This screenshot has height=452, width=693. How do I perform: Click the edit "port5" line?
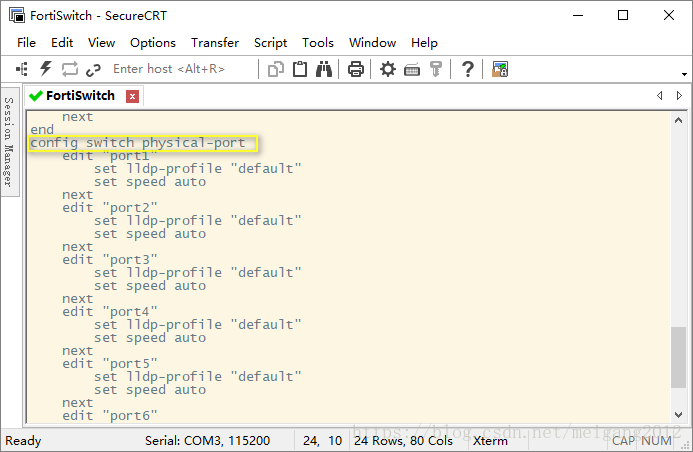point(110,364)
